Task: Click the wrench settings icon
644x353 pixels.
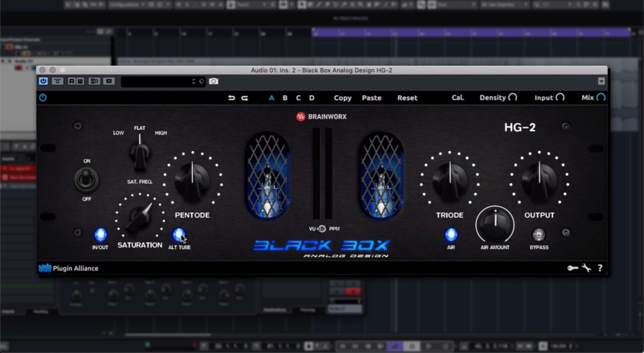Action: pos(586,268)
